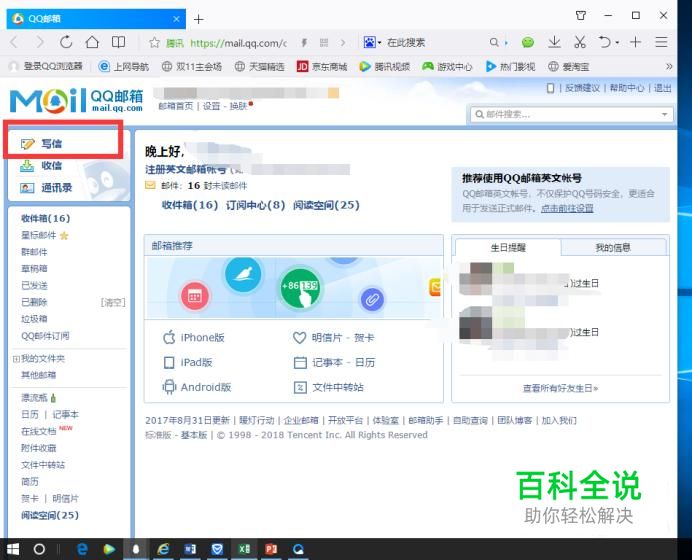Screen dimensions: 692x560
Task: Open the 群邮件 folder
Action: click(34, 252)
